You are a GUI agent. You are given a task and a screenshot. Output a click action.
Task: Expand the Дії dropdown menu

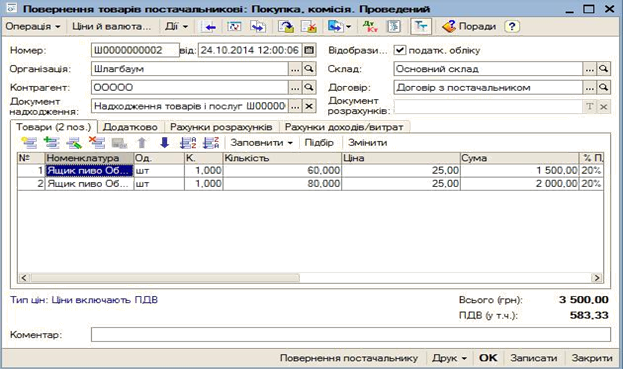176,26
